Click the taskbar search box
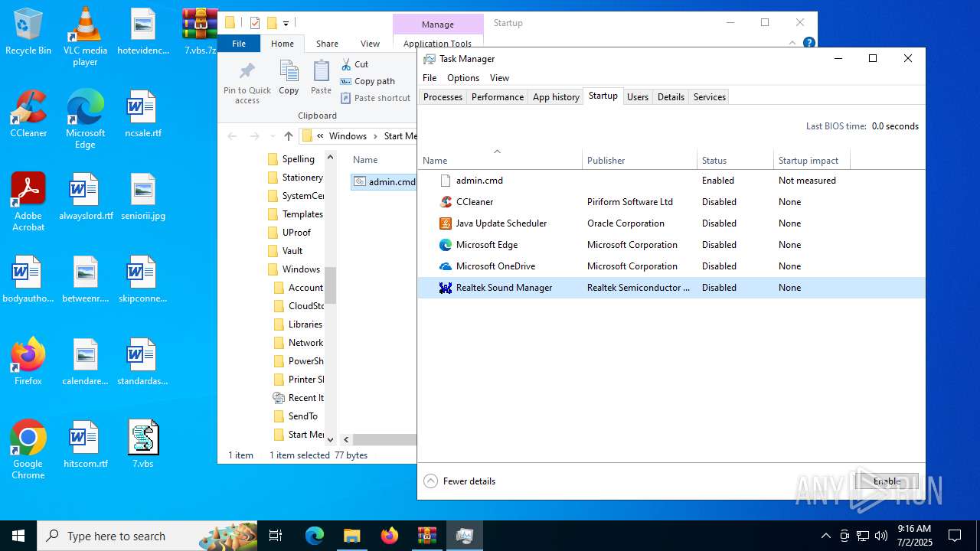The height and width of the screenshot is (551, 980). tap(149, 536)
